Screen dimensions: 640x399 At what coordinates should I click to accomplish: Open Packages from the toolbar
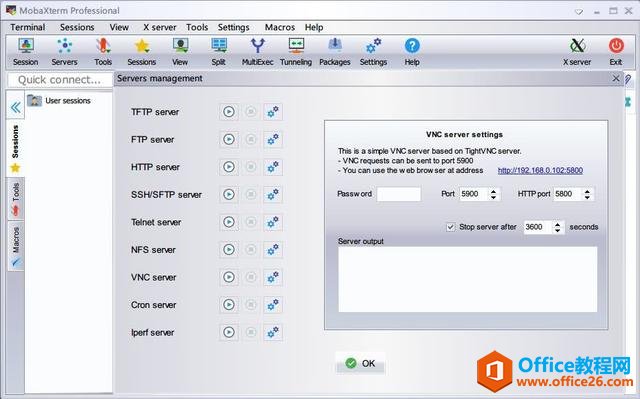[x=335, y=52]
